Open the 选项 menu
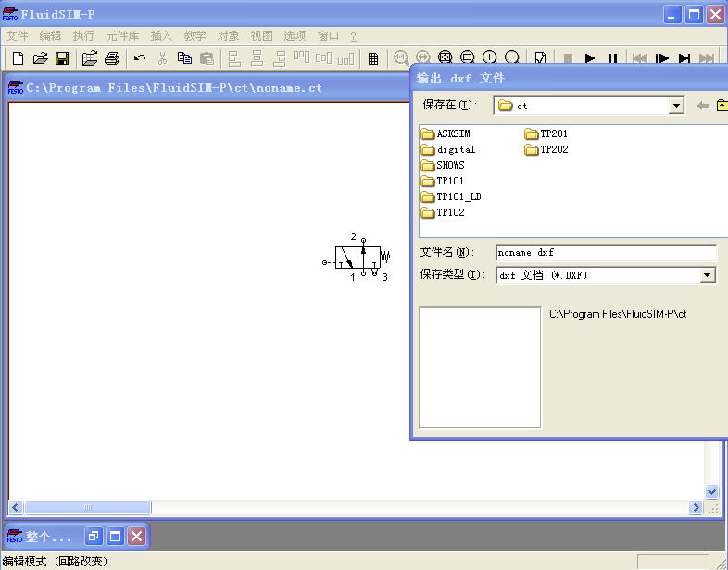 295,36
